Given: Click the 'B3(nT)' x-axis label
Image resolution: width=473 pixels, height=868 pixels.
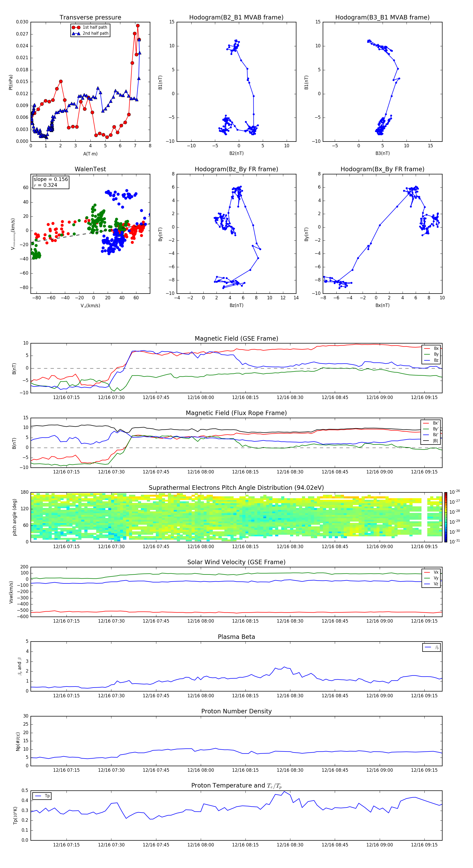Looking at the screenshot, I should pyautogui.click(x=382, y=153).
